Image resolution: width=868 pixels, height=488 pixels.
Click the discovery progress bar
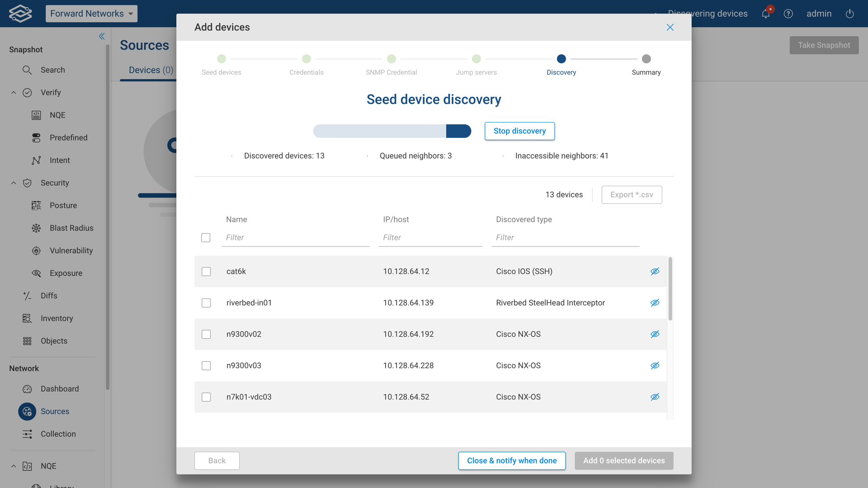click(392, 131)
